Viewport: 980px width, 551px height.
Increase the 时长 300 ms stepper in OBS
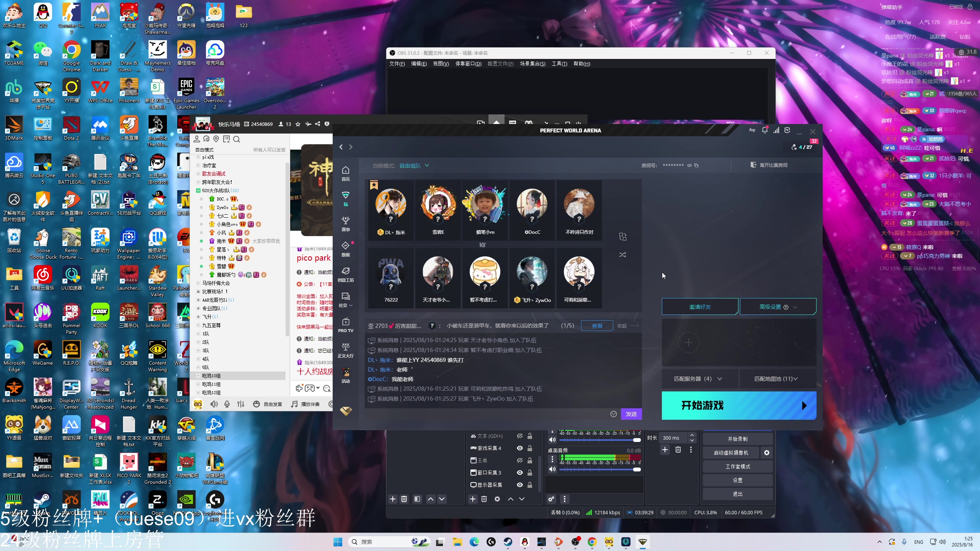692,435
